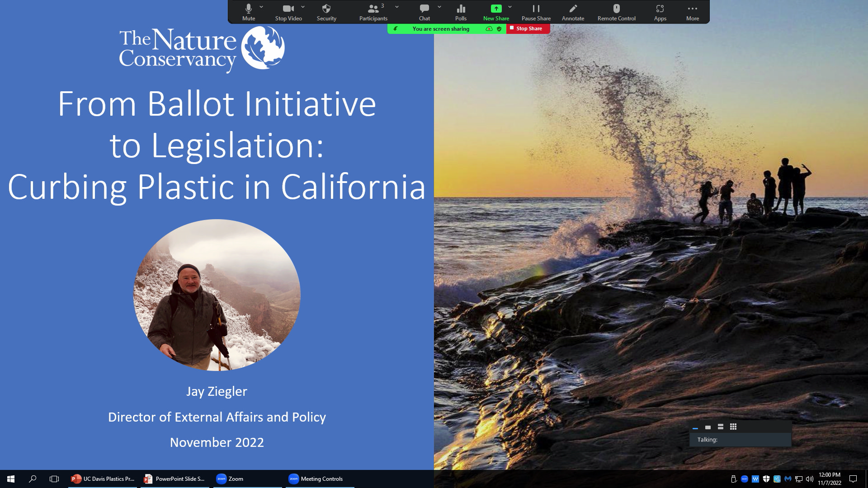
Task: Launch Polls from the toolbar
Action: click(461, 12)
